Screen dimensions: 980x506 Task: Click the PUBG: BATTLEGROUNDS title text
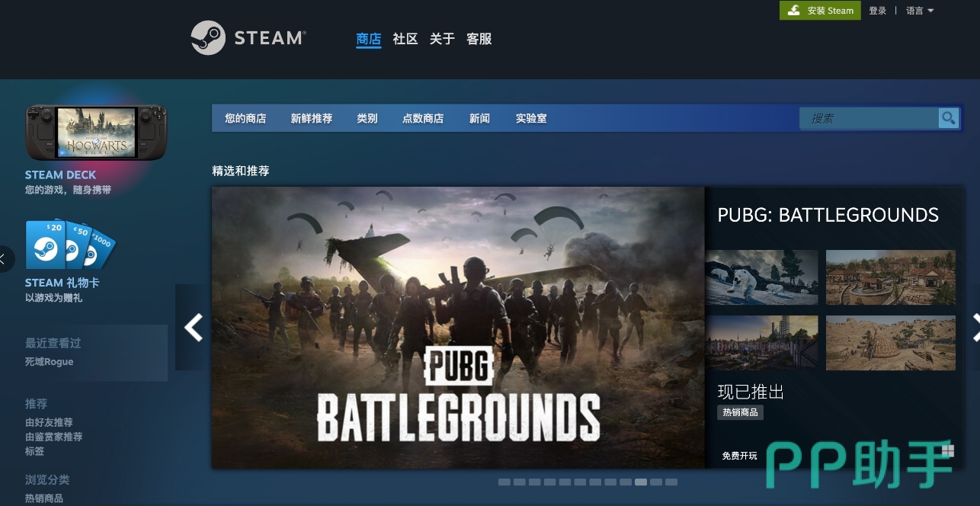pyautogui.click(x=828, y=215)
